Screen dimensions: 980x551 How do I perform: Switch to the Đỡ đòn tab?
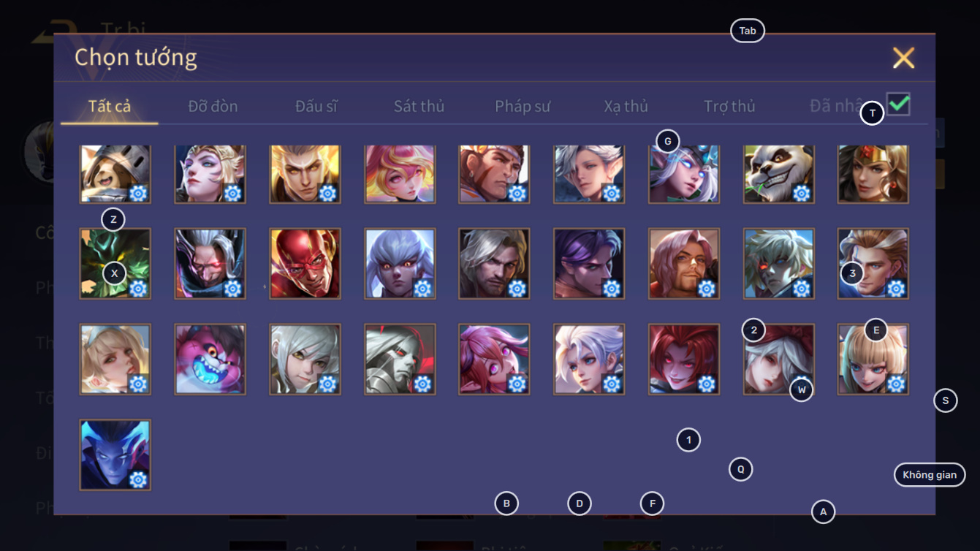tap(213, 106)
